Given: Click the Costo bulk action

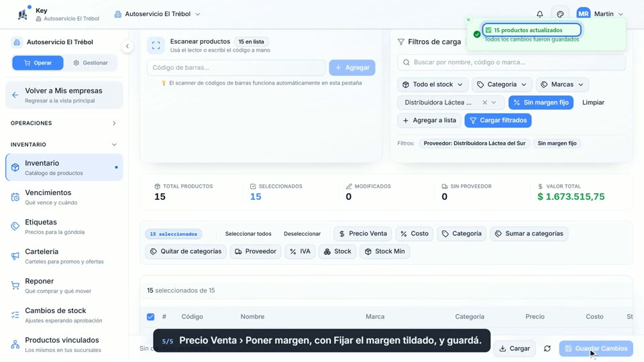Looking at the screenshot, I should 415,233.
